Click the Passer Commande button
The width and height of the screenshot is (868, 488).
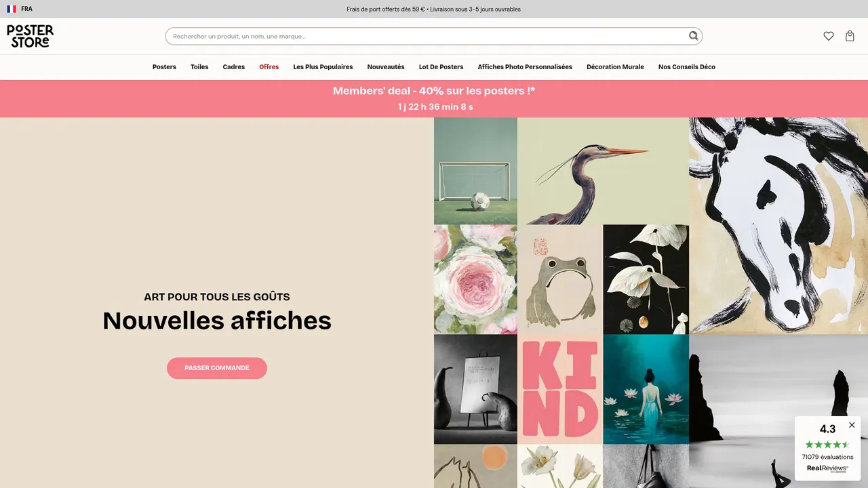coord(217,368)
